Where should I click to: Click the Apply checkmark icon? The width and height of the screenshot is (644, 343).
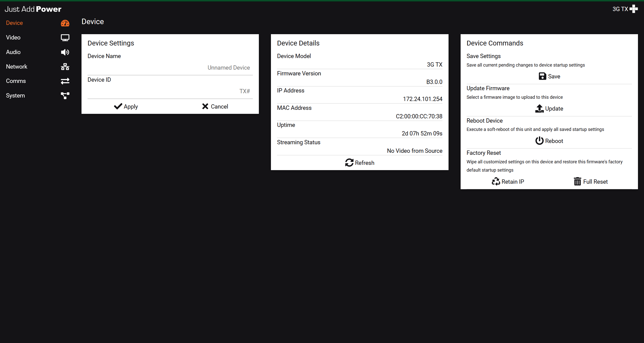(x=118, y=106)
